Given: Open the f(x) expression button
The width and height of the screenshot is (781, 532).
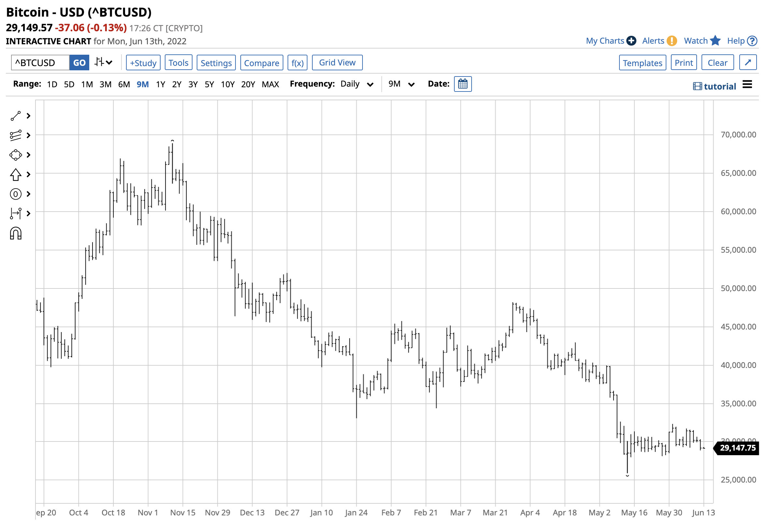Looking at the screenshot, I should 298,63.
